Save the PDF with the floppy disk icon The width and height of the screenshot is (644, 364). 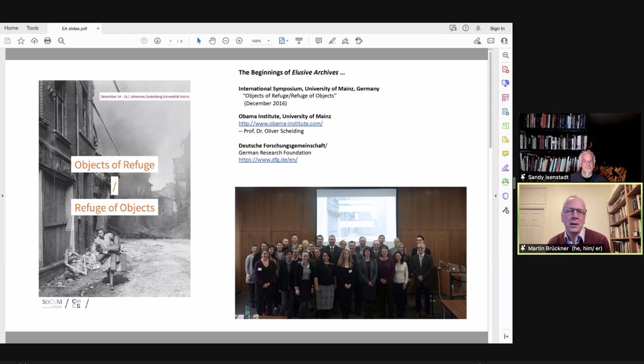point(8,41)
